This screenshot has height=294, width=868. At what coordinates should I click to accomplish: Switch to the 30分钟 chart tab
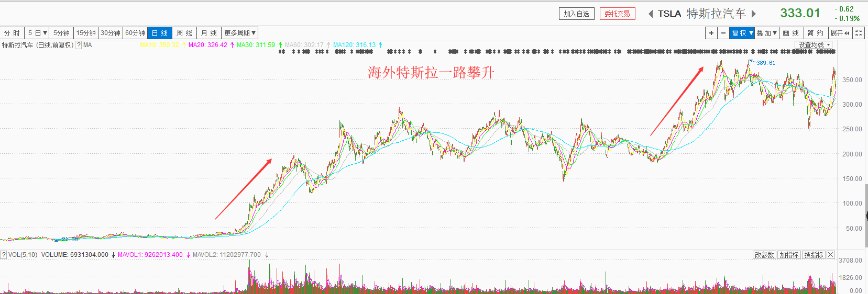(111, 33)
